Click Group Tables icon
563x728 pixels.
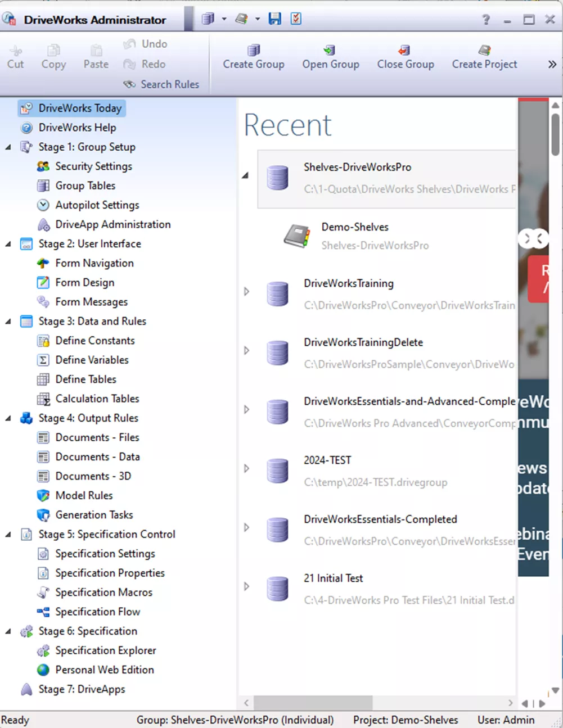43,186
